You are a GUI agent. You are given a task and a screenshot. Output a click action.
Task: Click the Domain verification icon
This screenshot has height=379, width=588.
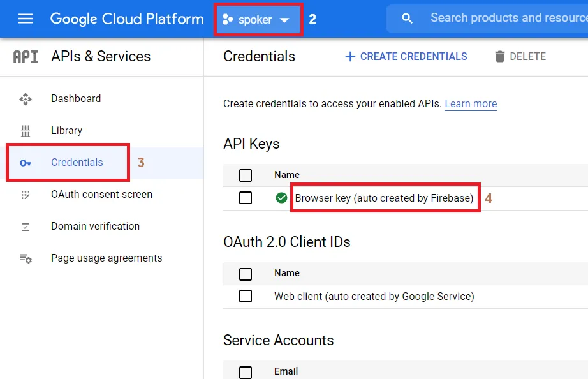(26, 227)
